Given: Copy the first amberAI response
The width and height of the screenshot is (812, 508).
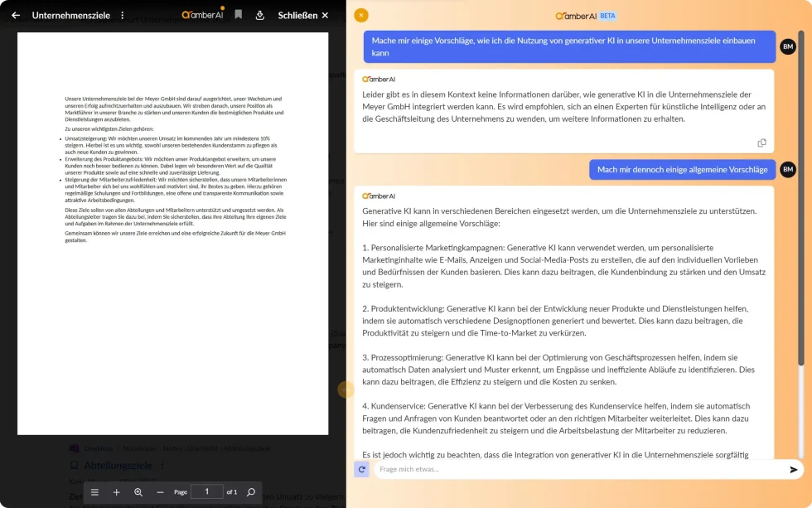Looking at the screenshot, I should 761,143.
